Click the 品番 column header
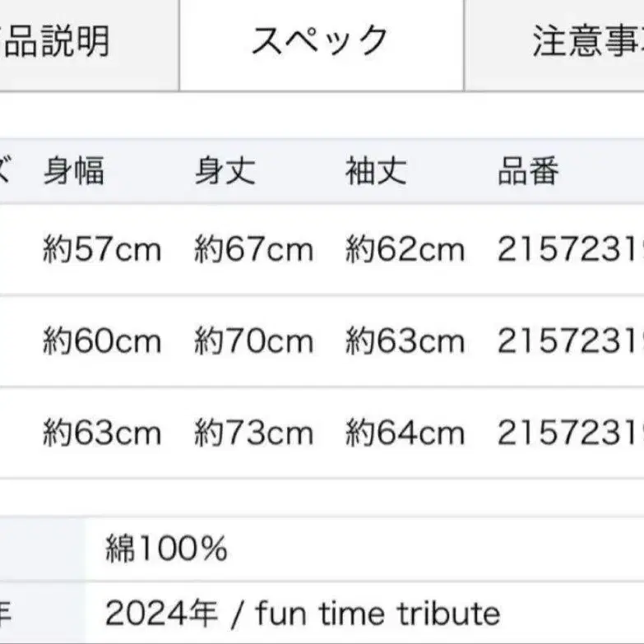Viewport: 644px width, 644px height. (528, 171)
